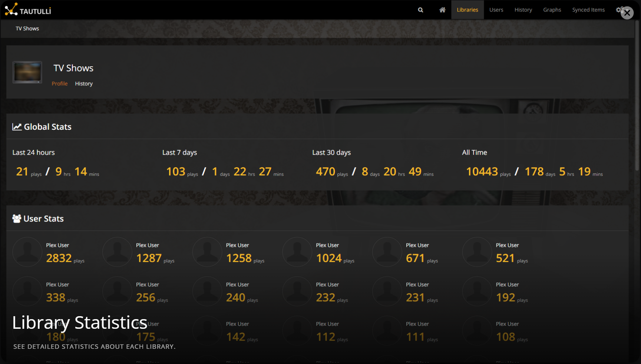Click avatar of user with 256 plays
Image resolution: width=641 pixels, height=364 pixels.
point(117,291)
